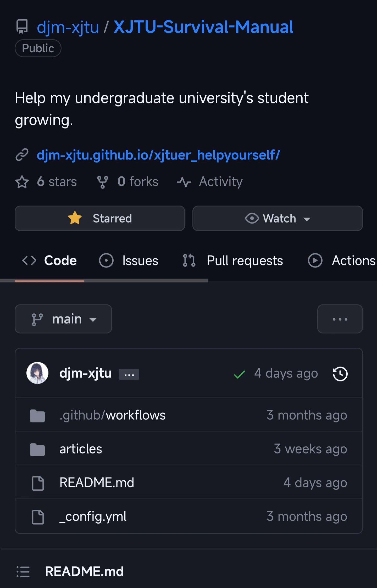Open the README outline list icon
Image resolution: width=377 pixels, height=588 pixels.
click(23, 572)
